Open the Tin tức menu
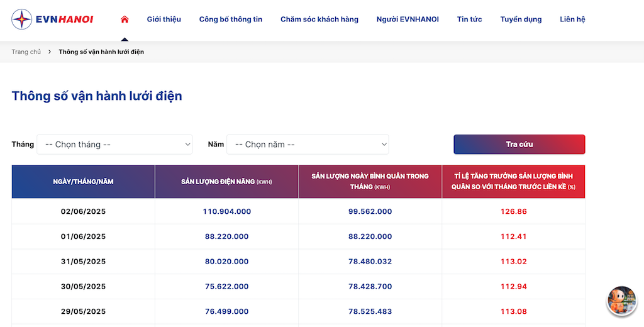The image size is (644, 327). (469, 19)
